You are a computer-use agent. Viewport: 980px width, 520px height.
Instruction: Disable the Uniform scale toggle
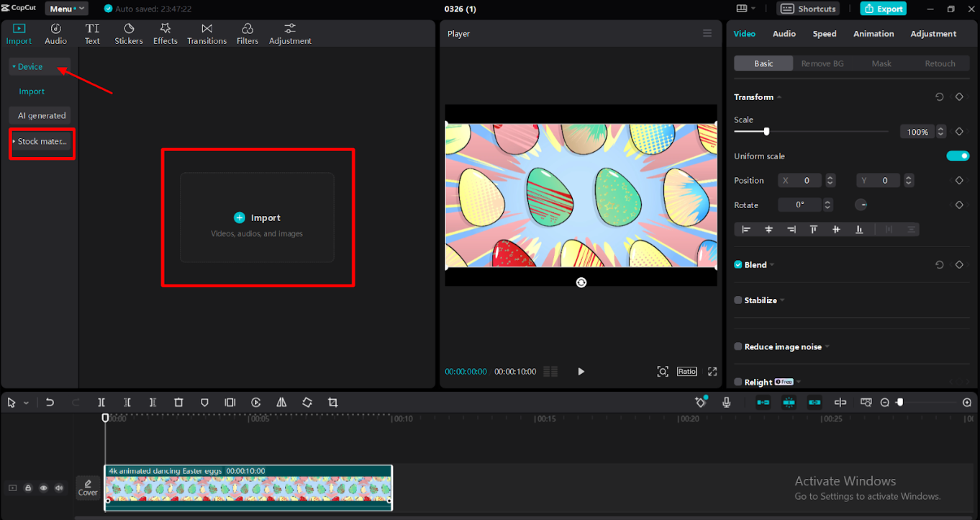[x=958, y=156]
